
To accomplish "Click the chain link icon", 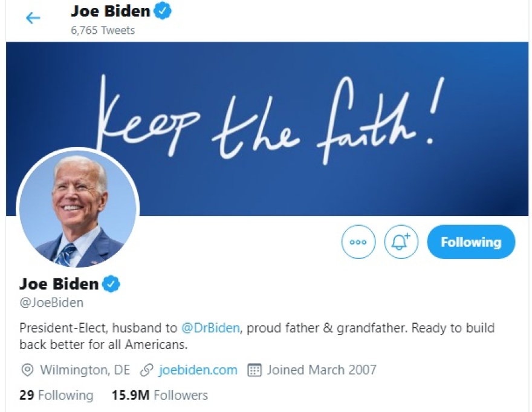I will [146, 370].
